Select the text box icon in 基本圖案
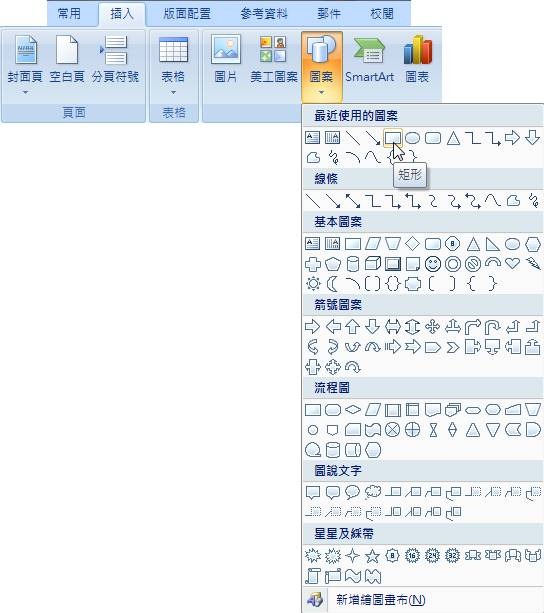Screen dimensions: 544x613 [312, 244]
